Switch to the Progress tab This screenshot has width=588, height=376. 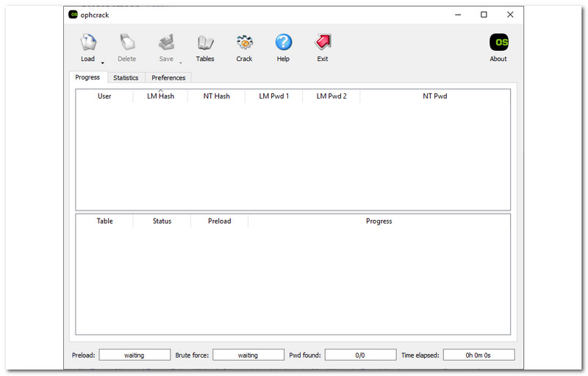tap(87, 77)
